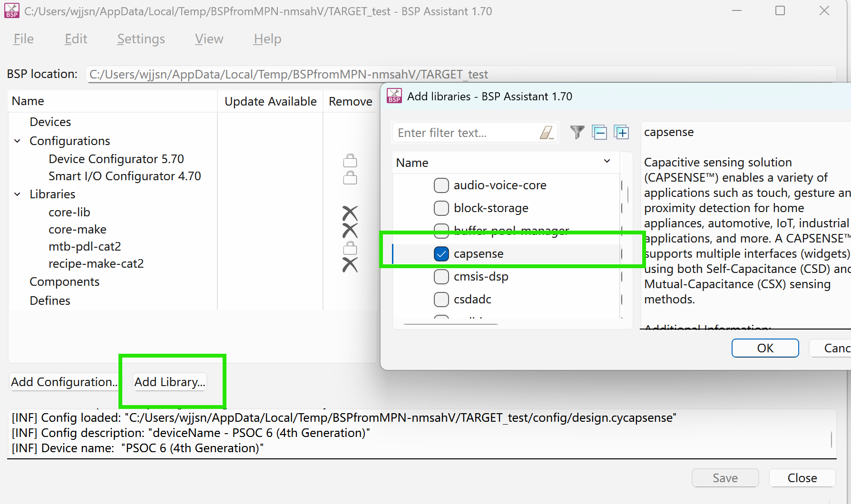Check the audio-voice-core library checkbox

pos(441,185)
